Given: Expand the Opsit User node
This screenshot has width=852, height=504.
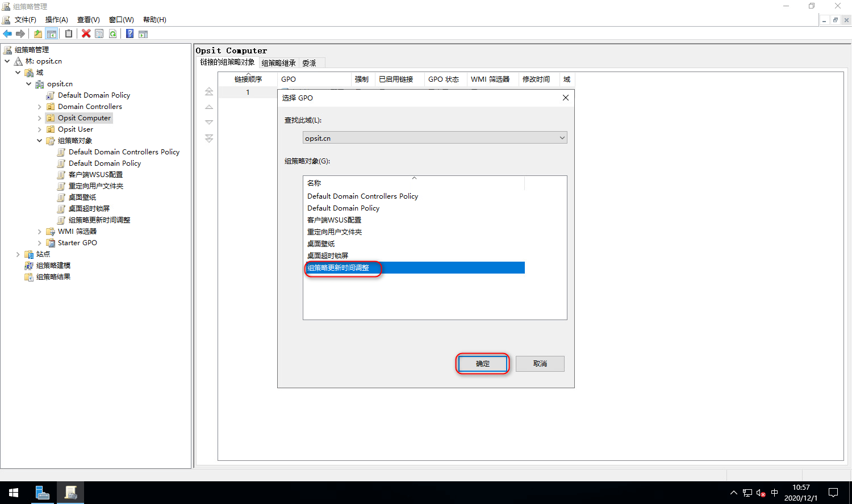Looking at the screenshot, I should (39, 129).
